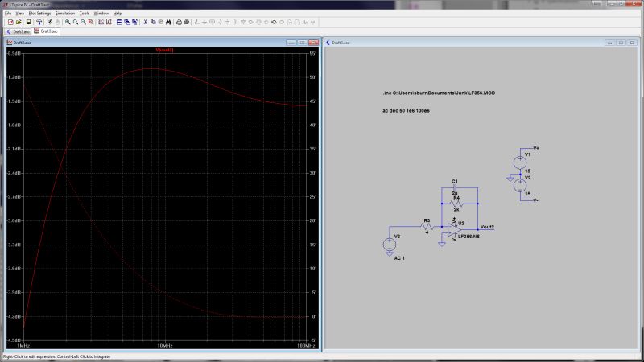The width and height of the screenshot is (644, 362).
Task: Click the Print printer icon
Action: (x=187, y=22)
